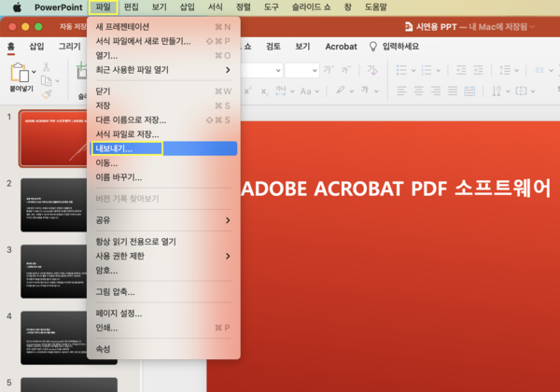Choose 페이지 설정... menu item
This screenshot has height=392, width=560.
click(163, 314)
